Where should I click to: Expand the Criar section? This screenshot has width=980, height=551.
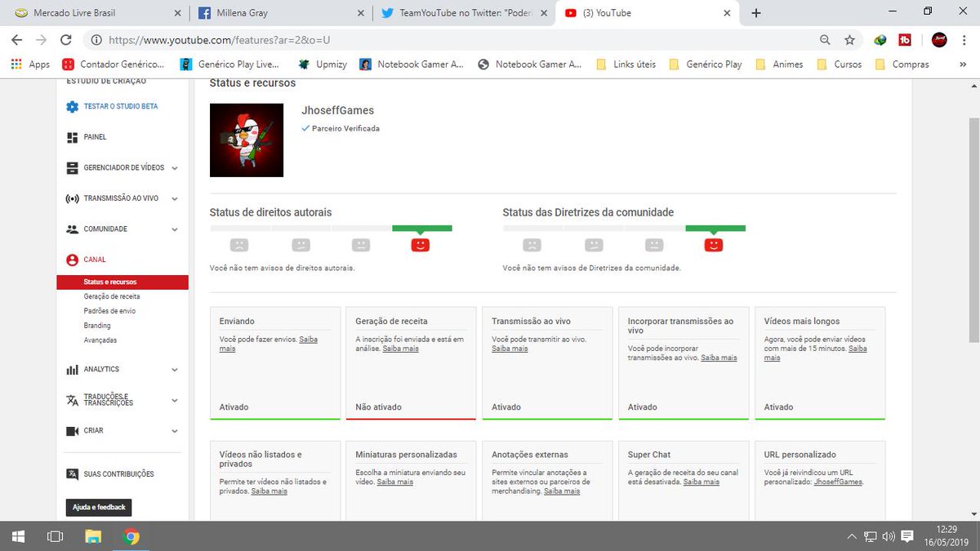tap(175, 431)
